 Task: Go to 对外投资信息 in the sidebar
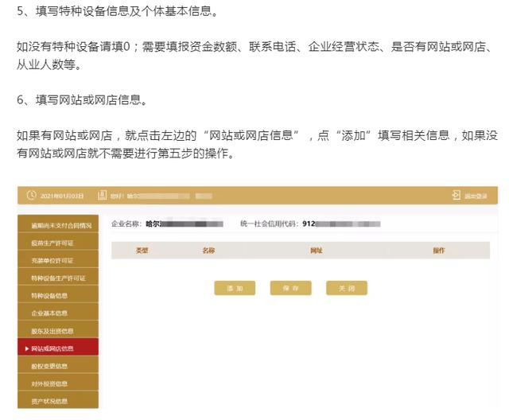[58, 383]
